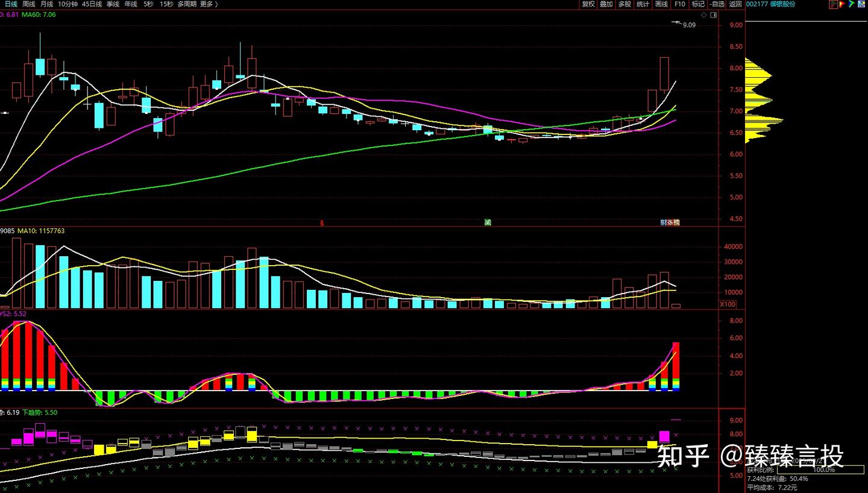This screenshot has width=868, height=493.
Task: Click the diamond icon above the price axis
Action: coord(704,14)
